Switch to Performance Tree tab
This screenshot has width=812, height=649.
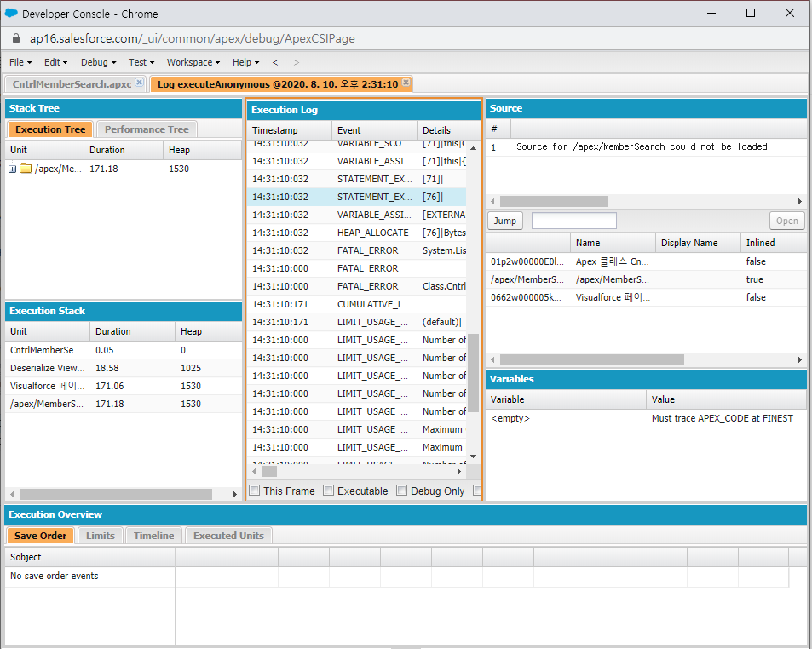click(x=147, y=129)
